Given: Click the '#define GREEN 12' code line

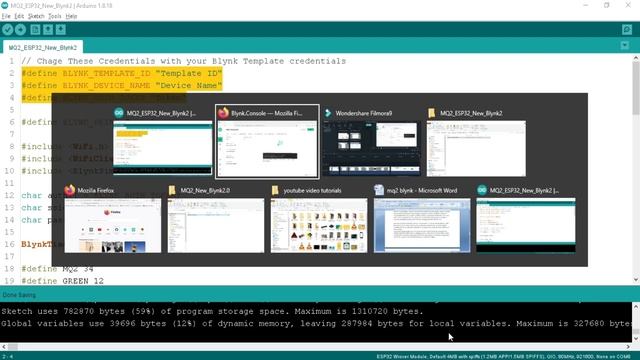Looking at the screenshot, I should [x=62, y=281].
